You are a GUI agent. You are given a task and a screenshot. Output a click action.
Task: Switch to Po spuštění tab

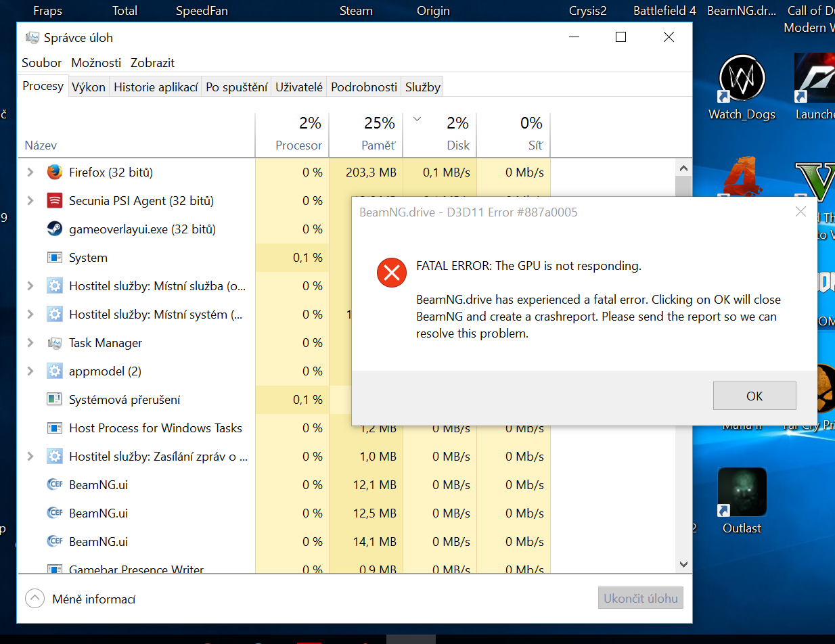237,87
